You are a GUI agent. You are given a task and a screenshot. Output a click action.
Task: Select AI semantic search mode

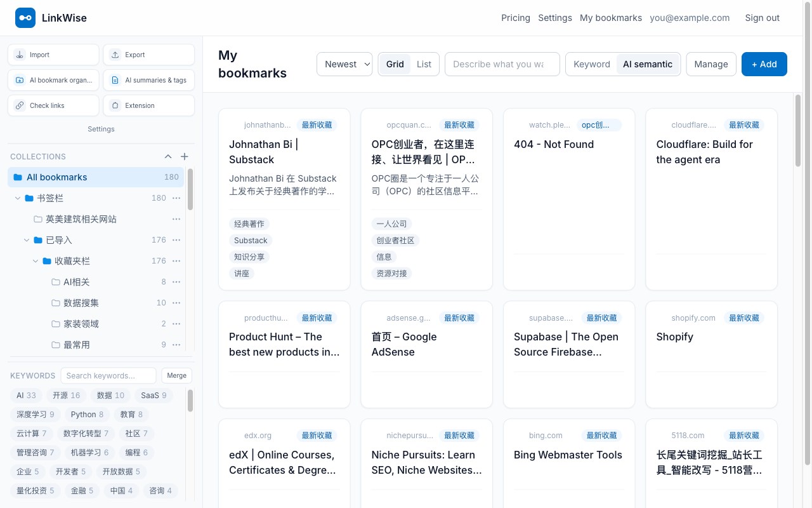[648, 64]
